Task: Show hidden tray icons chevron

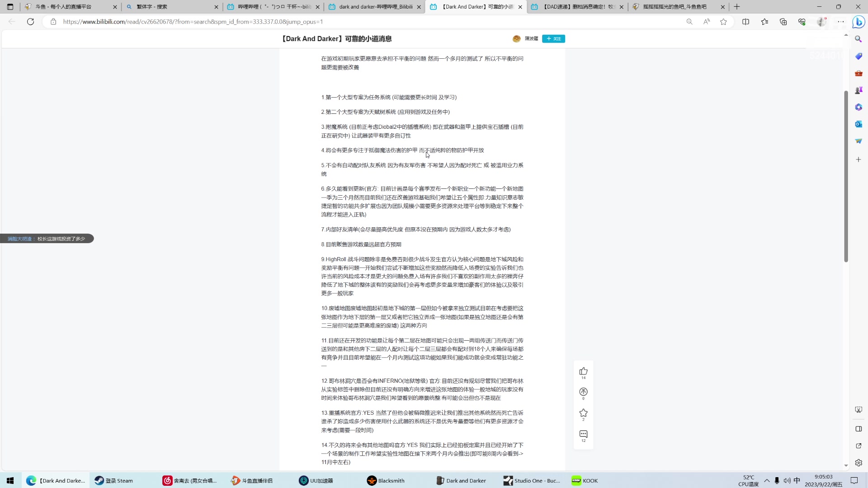Action: (767, 481)
